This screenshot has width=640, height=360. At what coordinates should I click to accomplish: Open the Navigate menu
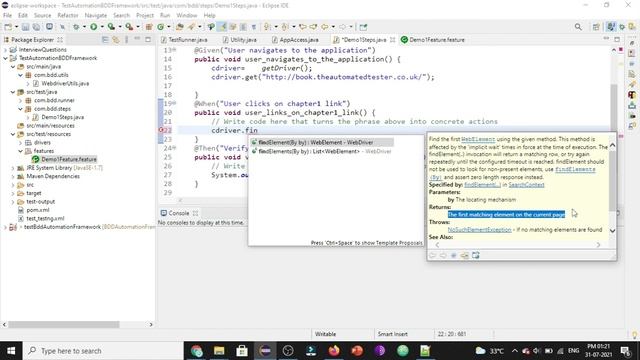96,16
